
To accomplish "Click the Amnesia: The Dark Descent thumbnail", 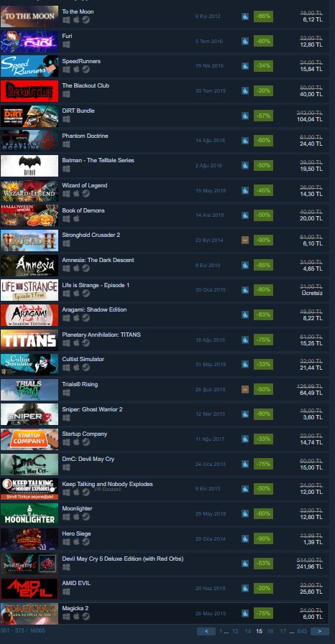I will (x=29, y=266).
